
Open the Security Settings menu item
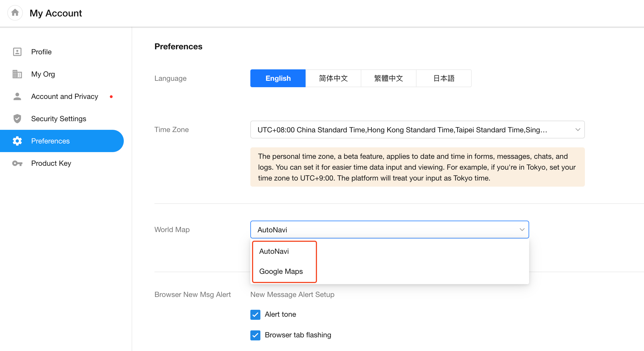pyautogui.click(x=59, y=119)
